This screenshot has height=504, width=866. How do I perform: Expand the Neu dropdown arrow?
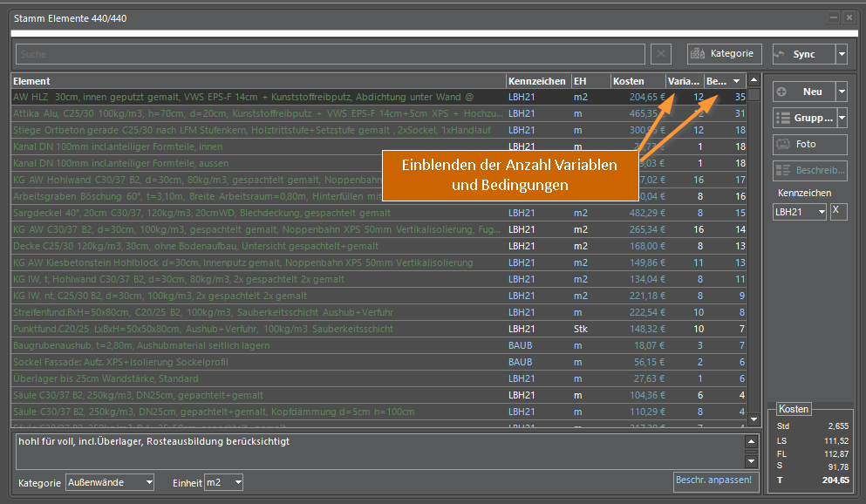(x=842, y=92)
